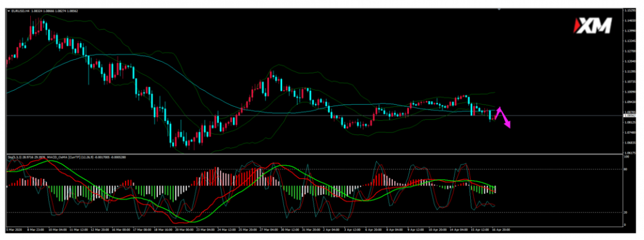Click the 5 Mar 2020 time label

click(14, 230)
